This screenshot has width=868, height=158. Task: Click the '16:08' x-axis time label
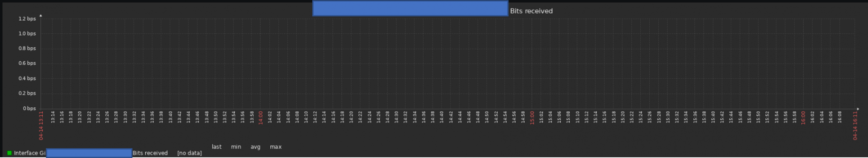coord(839,117)
